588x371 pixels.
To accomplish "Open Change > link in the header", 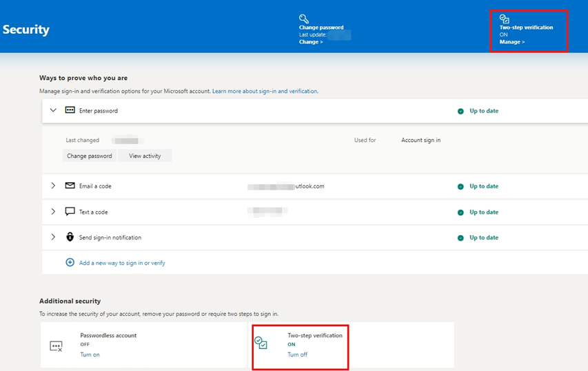I will click(311, 41).
